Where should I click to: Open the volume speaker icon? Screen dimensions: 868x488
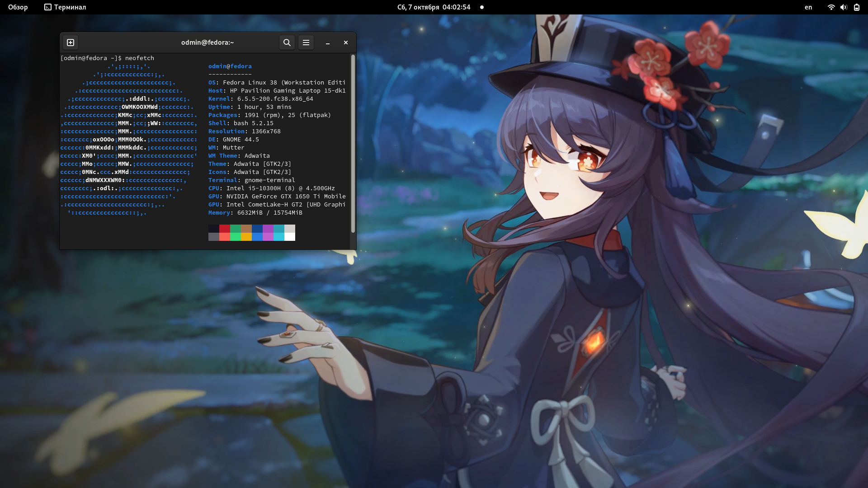coord(844,7)
